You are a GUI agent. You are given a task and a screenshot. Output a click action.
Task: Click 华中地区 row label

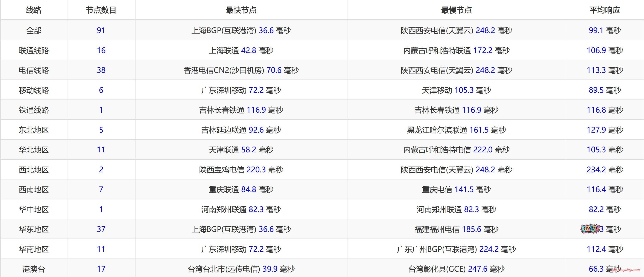coord(34,210)
